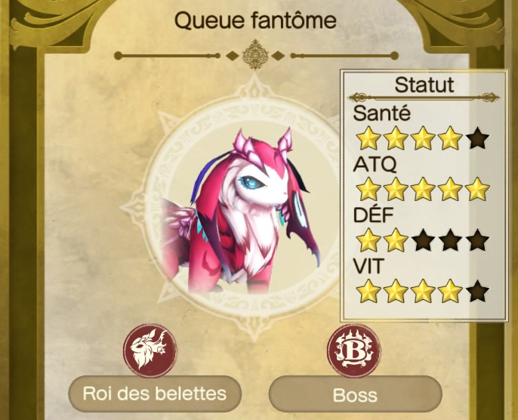Click the ATQ stat label
This screenshot has height=420, width=518.
coord(375,165)
